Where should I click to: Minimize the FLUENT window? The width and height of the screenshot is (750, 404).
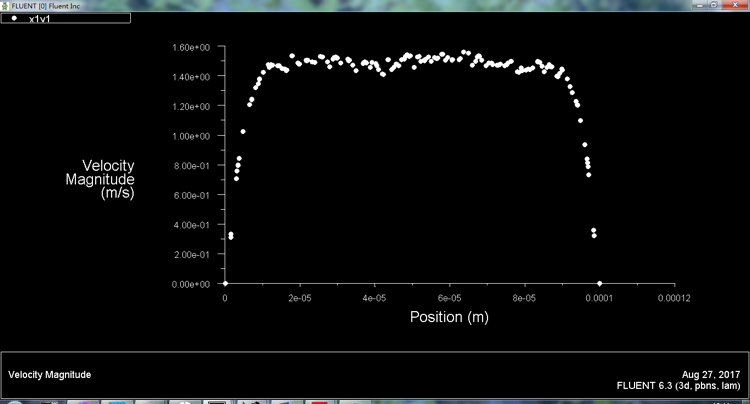[700, 5]
